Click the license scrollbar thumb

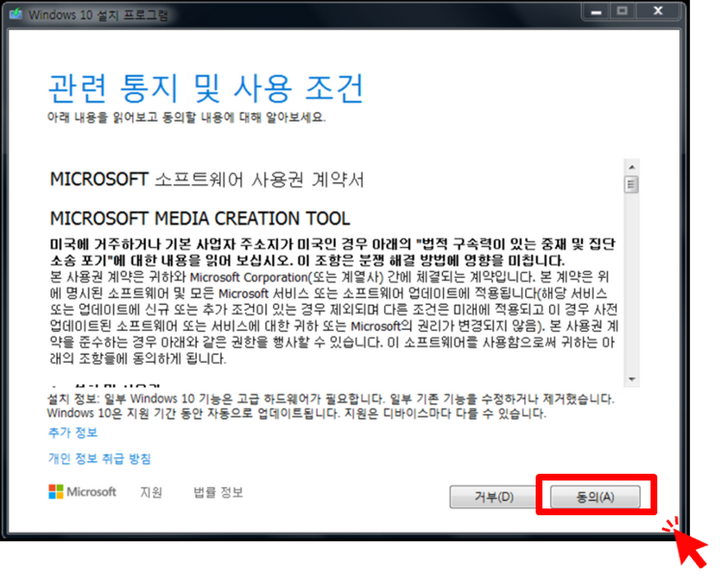click(632, 185)
